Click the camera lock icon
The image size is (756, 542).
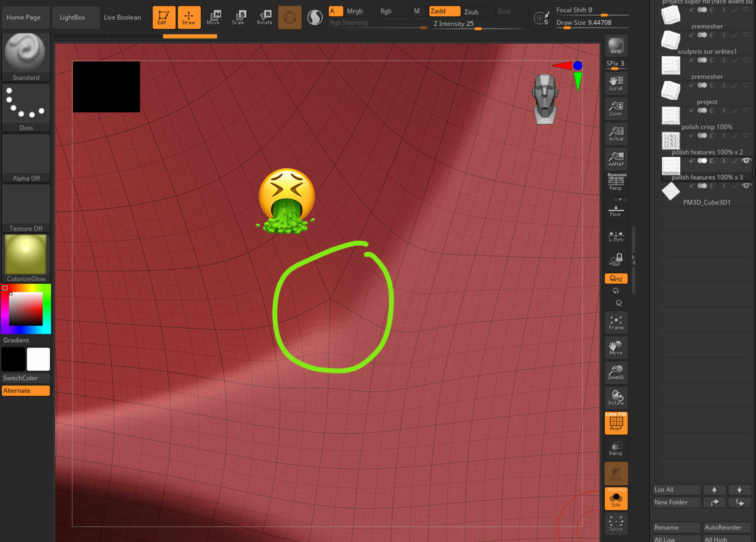tap(616, 260)
